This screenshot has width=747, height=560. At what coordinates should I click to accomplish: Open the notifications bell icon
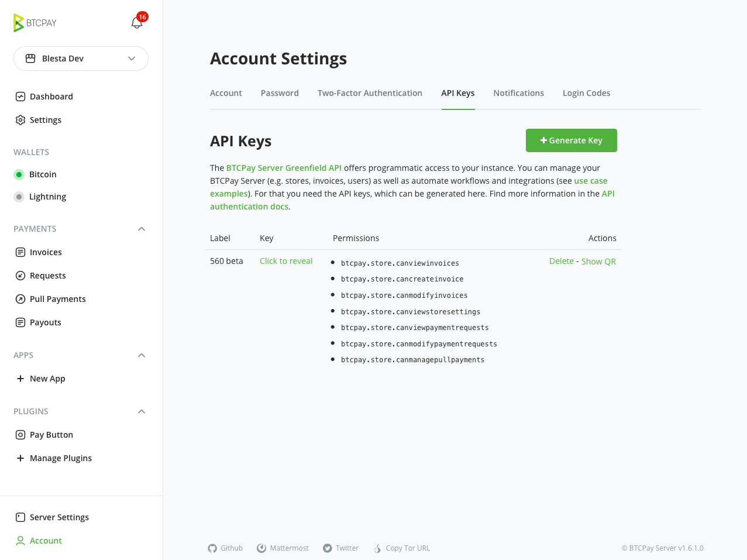click(137, 23)
